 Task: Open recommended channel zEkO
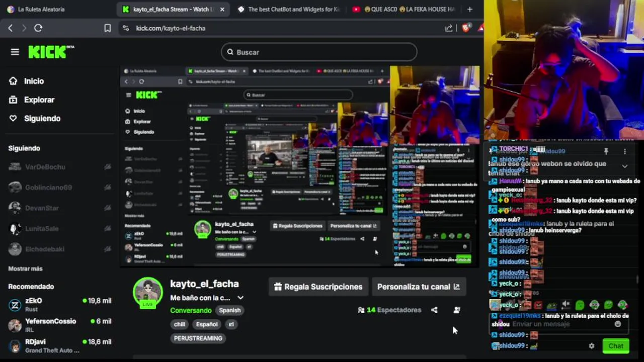click(x=59, y=304)
